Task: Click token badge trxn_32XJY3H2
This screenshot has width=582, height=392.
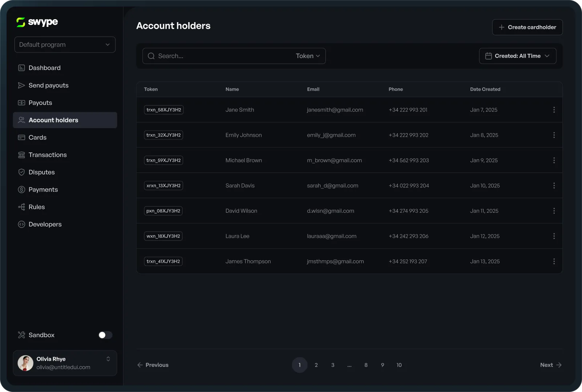Action: (x=163, y=135)
